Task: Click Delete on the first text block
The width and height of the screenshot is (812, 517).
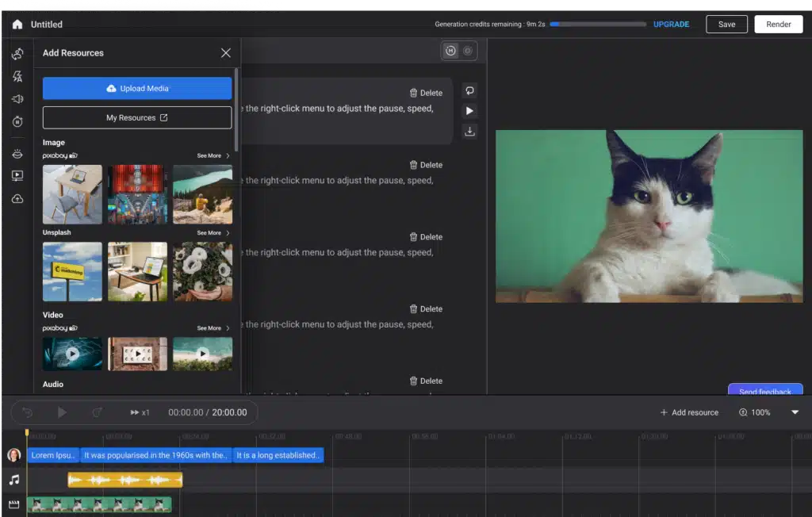Action: (426, 93)
